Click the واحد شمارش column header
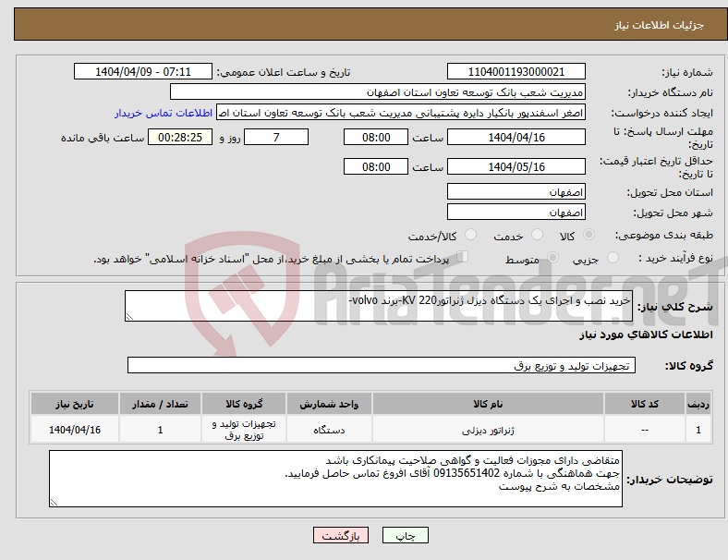This screenshot has height=560, width=728. (329, 404)
